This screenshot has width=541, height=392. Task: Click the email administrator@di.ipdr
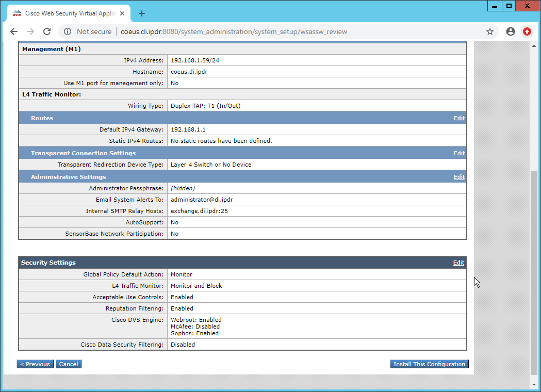pos(202,200)
